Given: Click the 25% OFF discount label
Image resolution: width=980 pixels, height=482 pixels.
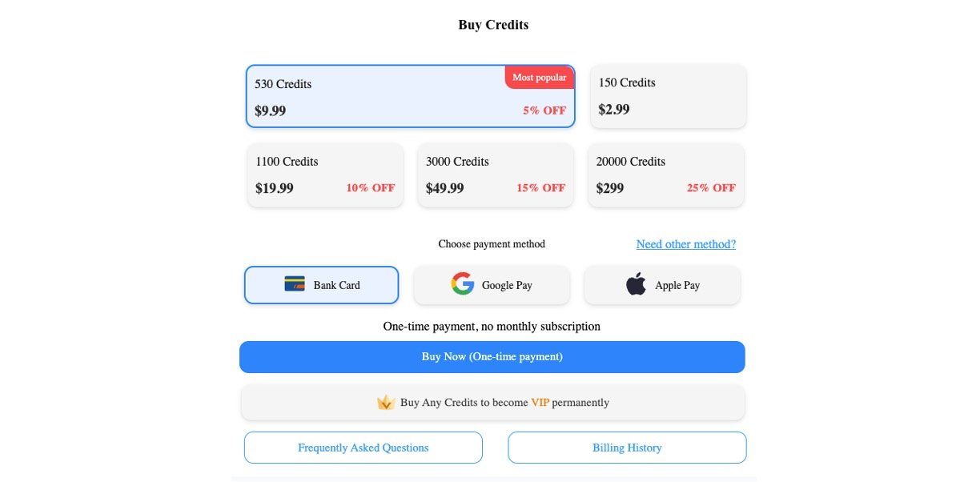Looking at the screenshot, I should (711, 188).
